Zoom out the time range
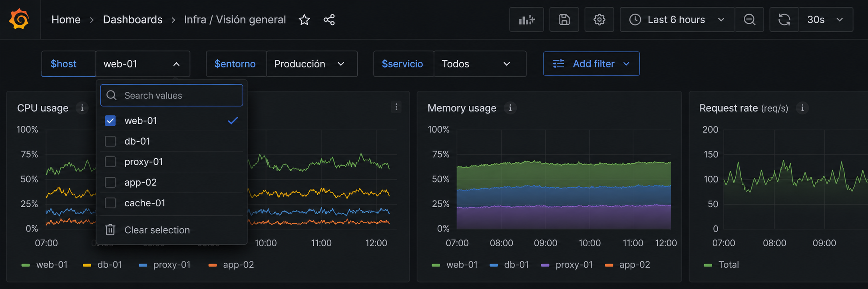Image resolution: width=868 pixels, height=289 pixels. (x=749, y=20)
